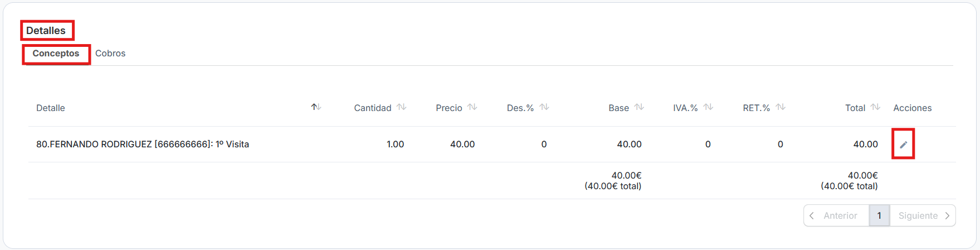The image size is (980, 250).
Task: Sort by Cantidad column arrow icon
Action: (x=402, y=107)
